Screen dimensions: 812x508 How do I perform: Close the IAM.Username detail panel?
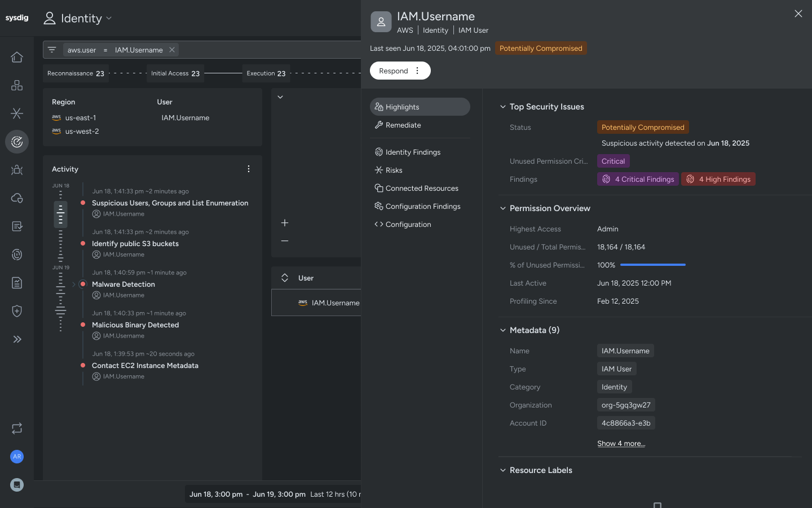tap(798, 14)
